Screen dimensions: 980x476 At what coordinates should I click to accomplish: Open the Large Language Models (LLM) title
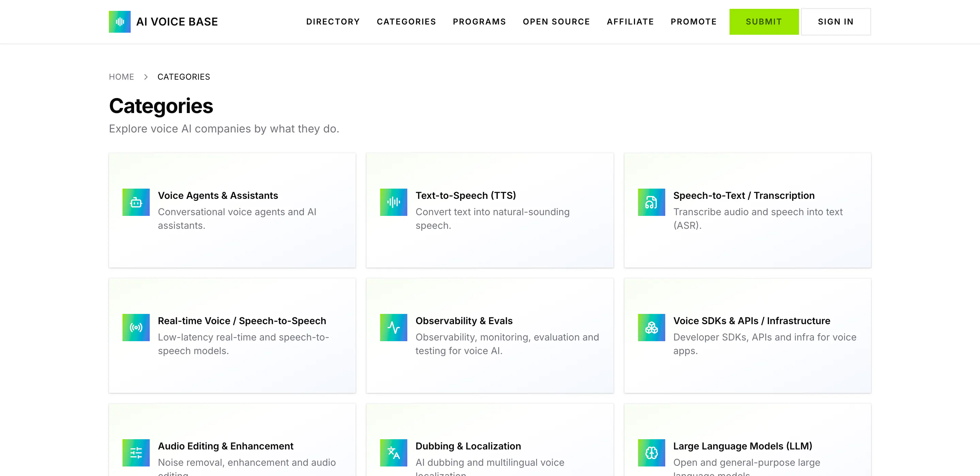tap(742, 446)
